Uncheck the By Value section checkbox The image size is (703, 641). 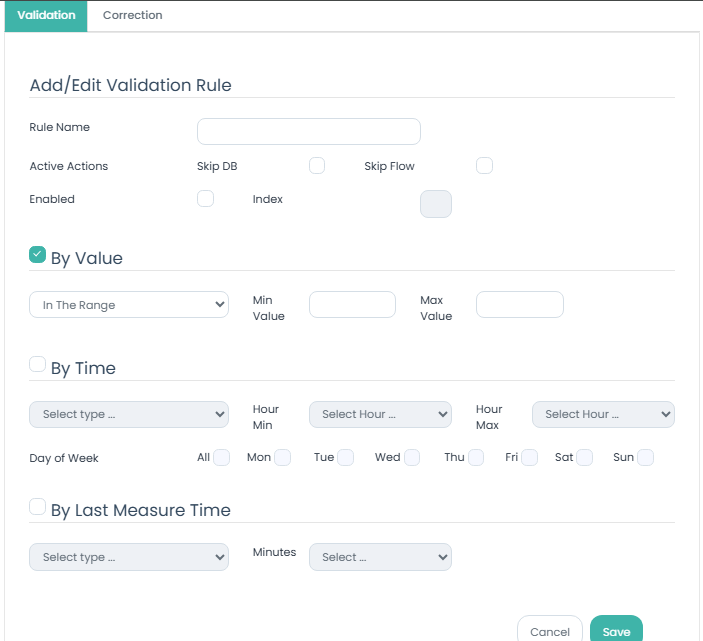(x=38, y=255)
